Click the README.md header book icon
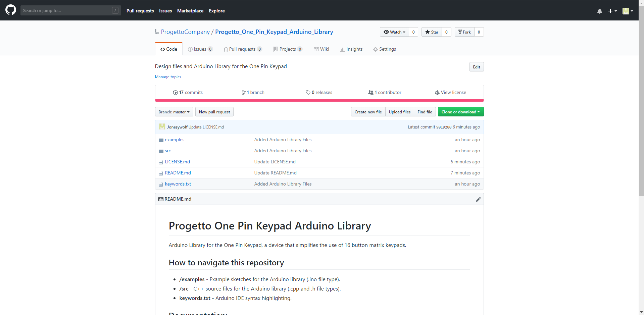This screenshot has height=315, width=644. pos(161,199)
